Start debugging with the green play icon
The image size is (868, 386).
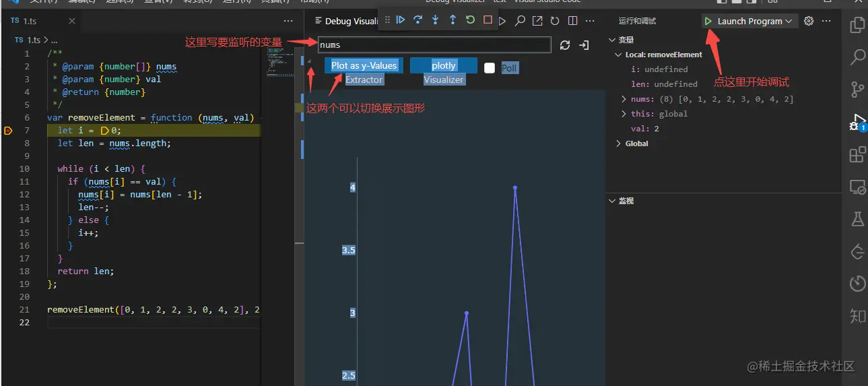click(x=708, y=22)
